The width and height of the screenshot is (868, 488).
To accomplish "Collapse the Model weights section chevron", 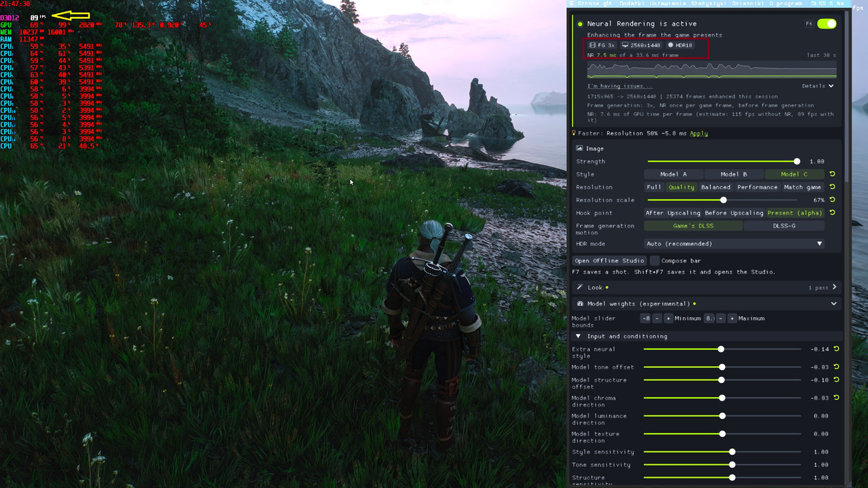I will (x=834, y=304).
